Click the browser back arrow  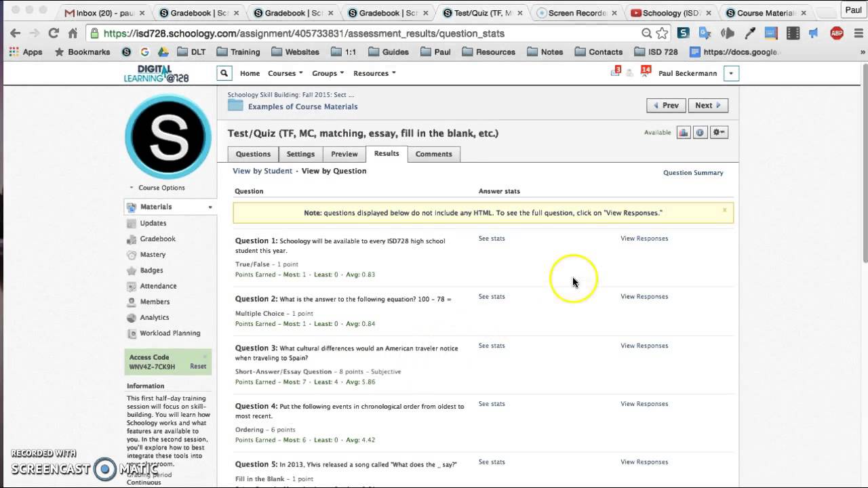pyautogui.click(x=16, y=33)
